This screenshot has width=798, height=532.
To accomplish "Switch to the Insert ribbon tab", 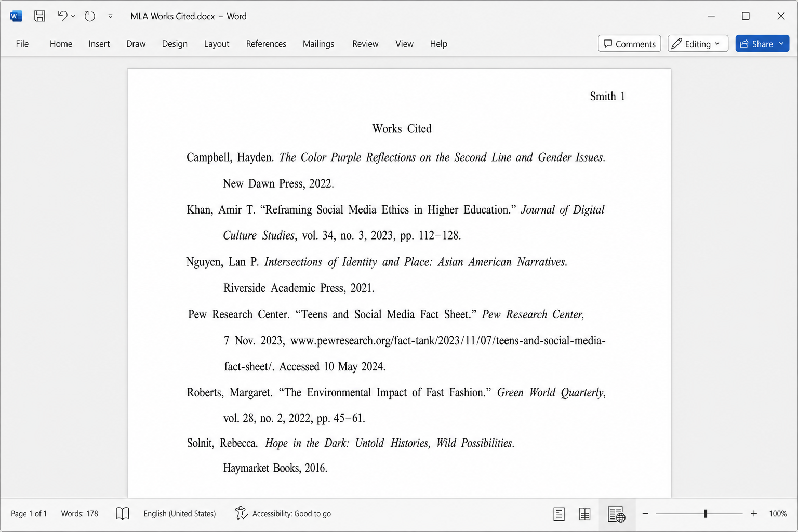I will [x=99, y=44].
